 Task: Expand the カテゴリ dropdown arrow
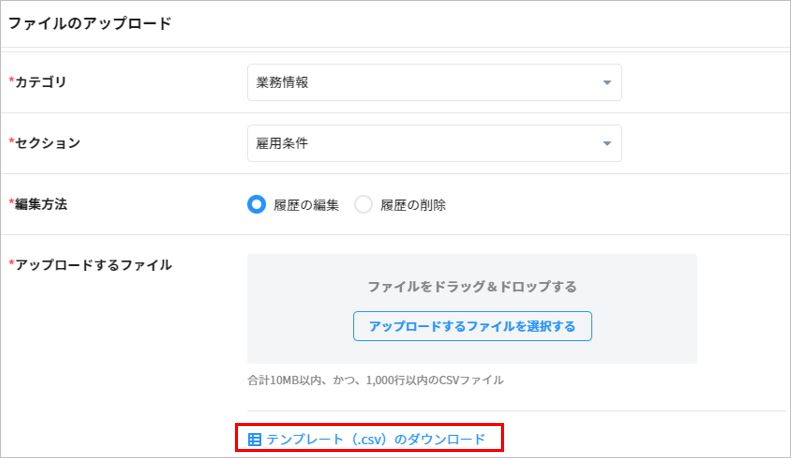point(606,83)
